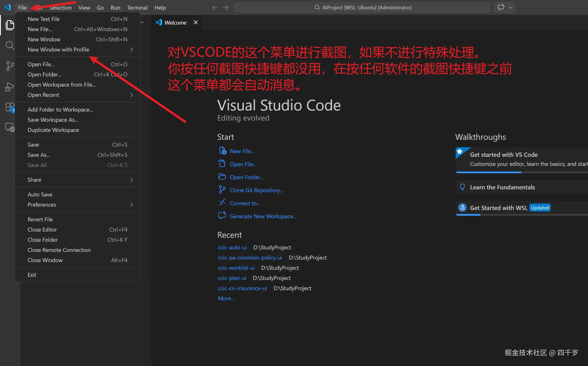Open the Source Control view icon

coord(10,66)
